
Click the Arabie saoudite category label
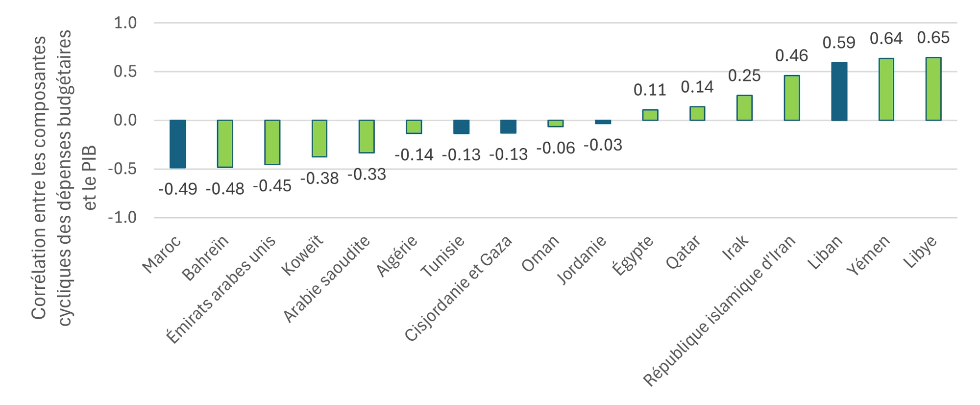tap(327, 279)
